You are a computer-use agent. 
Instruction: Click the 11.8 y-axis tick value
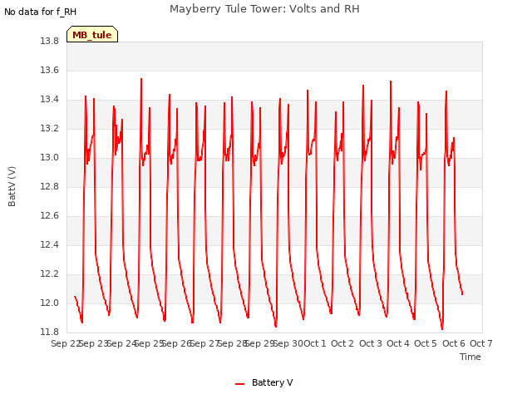[50, 332]
